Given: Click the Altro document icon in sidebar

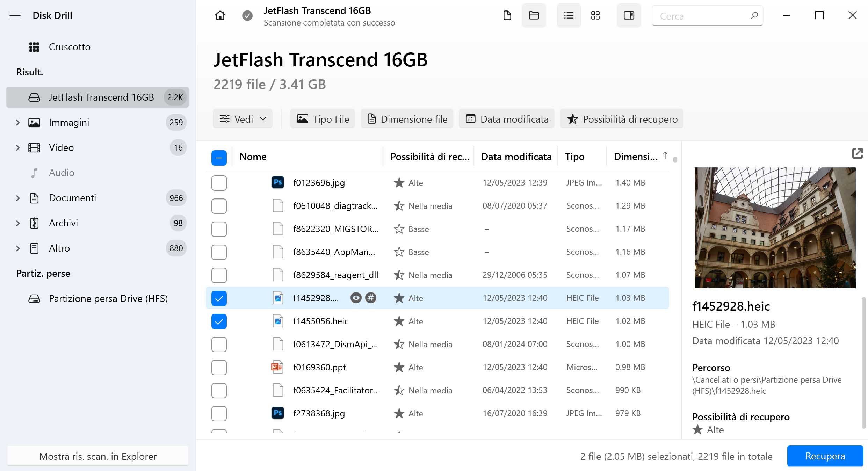Looking at the screenshot, I should click(34, 248).
